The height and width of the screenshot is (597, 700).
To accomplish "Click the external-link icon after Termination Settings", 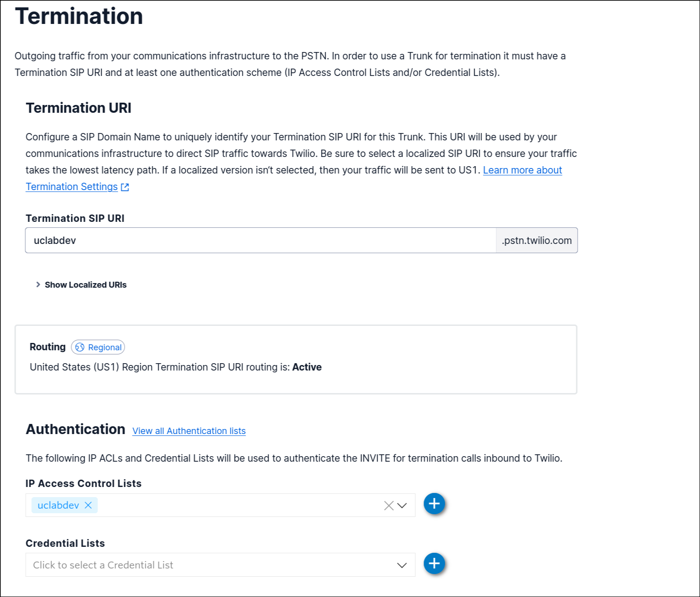I will pos(125,187).
